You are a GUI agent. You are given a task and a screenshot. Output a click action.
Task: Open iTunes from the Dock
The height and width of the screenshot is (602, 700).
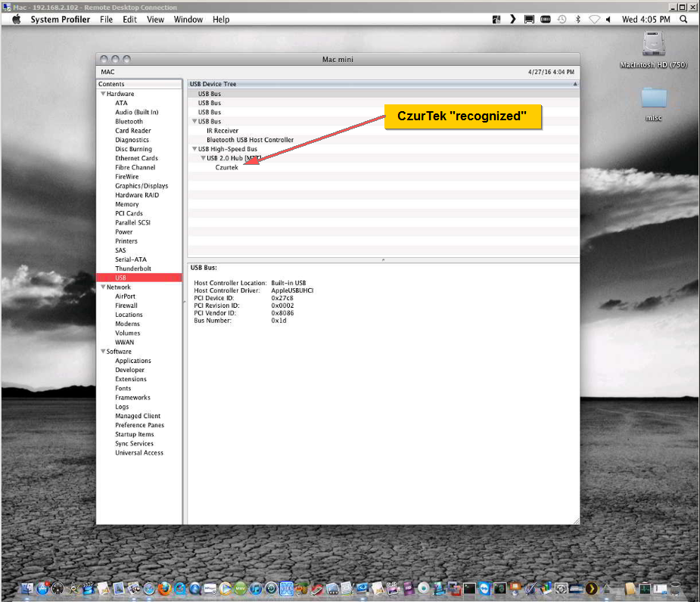pos(256,588)
